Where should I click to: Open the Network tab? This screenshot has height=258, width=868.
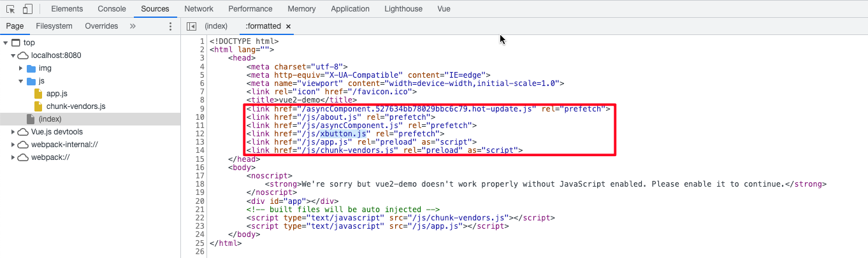pyautogui.click(x=199, y=9)
